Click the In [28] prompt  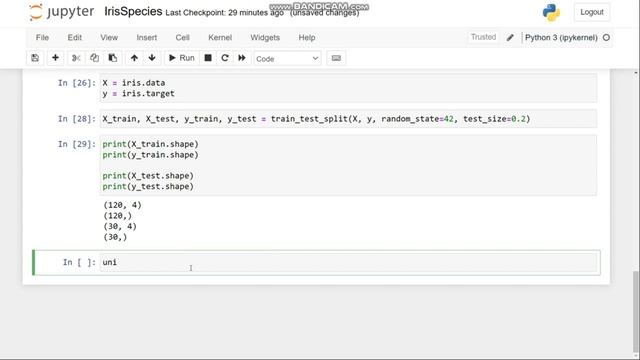point(77,119)
